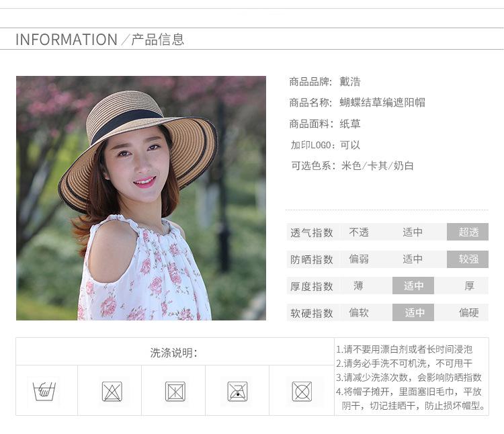Viewport: 504px width, 434px height.
Task: Click the brand name 戴浩
Action: (350, 82)
